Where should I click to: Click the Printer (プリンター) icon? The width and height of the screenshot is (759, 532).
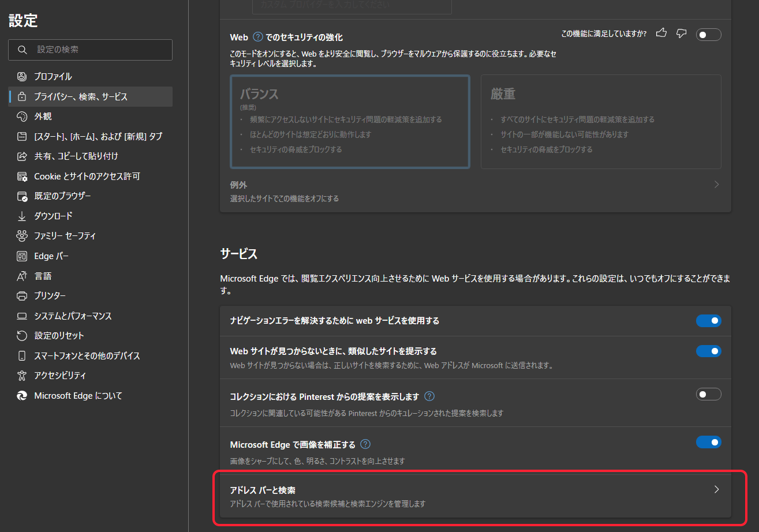point(22,296)
